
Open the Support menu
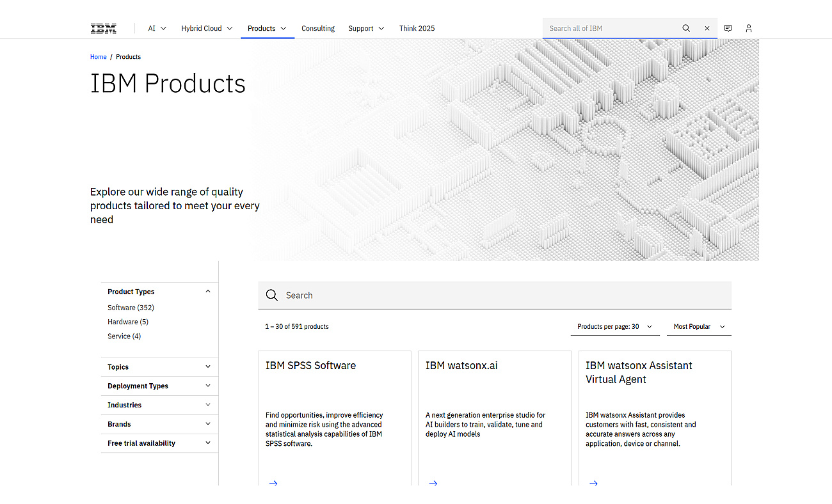(x=367, y=28)
